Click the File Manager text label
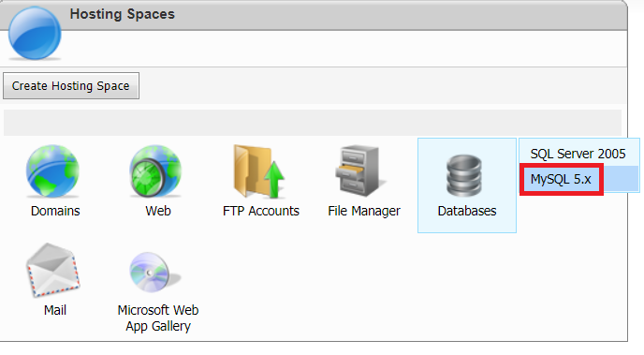Viewport: 644px width, 355px height. [x=364, y=211]
